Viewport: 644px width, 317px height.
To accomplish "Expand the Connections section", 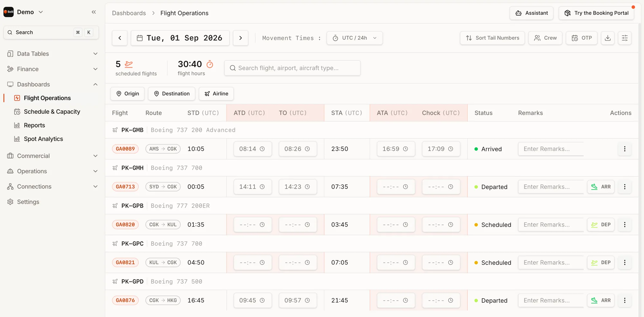I will click(x=52, y=187).
